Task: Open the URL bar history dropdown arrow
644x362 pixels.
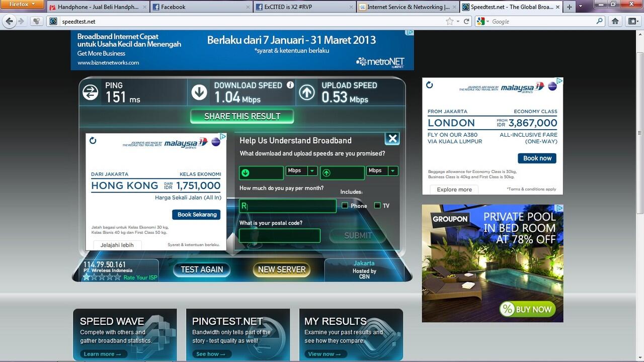Action: (x=457, y=21)
